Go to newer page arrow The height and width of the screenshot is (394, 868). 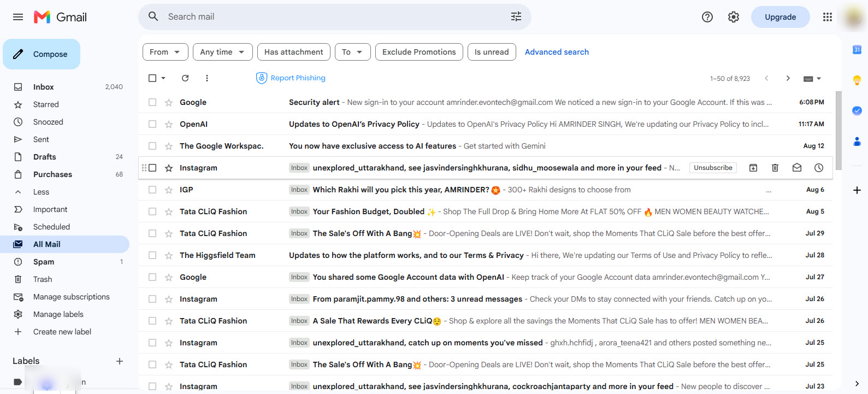[x=766, y=78]
